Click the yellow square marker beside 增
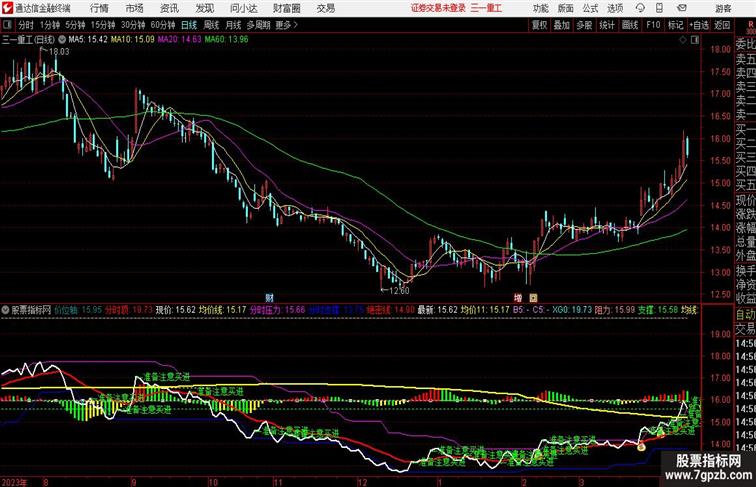 click(x=533, y=298)
